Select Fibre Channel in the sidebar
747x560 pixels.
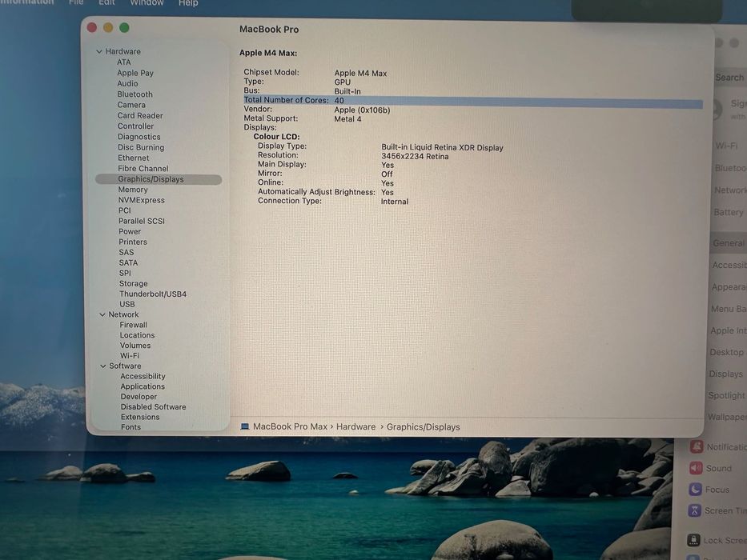pyautogui.click(x=143, y=168)
